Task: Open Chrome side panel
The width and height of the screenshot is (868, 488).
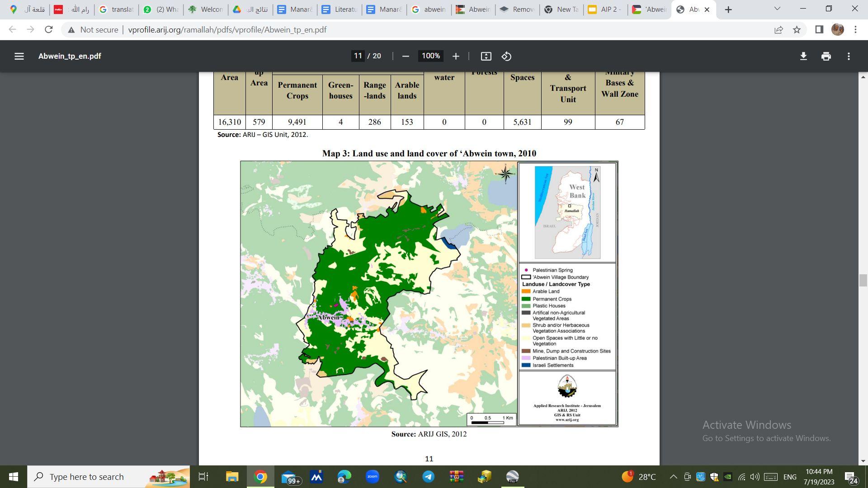Action: pyautogui.click(x=819, y=30)
